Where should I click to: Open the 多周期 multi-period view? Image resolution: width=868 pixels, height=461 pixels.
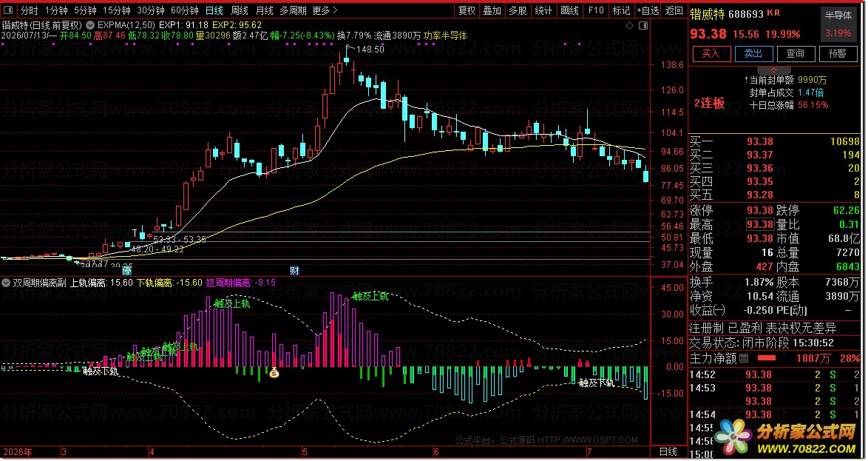[293, 10]
